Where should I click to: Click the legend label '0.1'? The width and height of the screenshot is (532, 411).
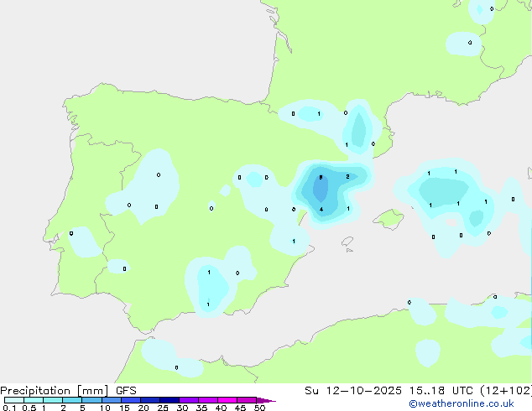[x=9, y=408]
